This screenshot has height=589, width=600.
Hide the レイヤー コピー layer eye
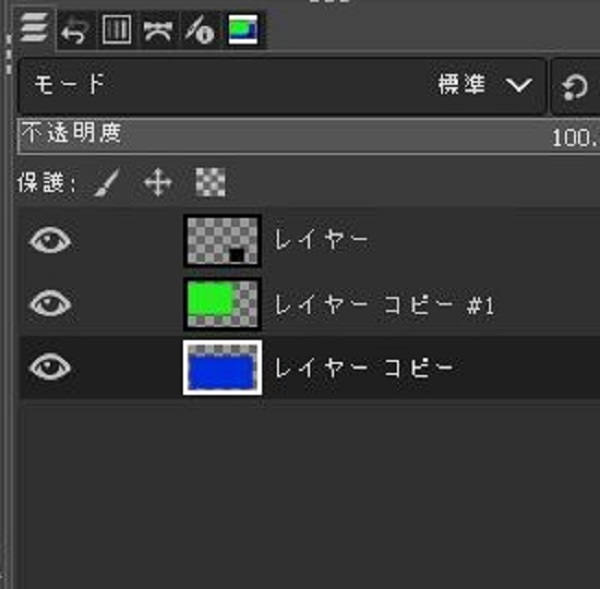point(50,367)
